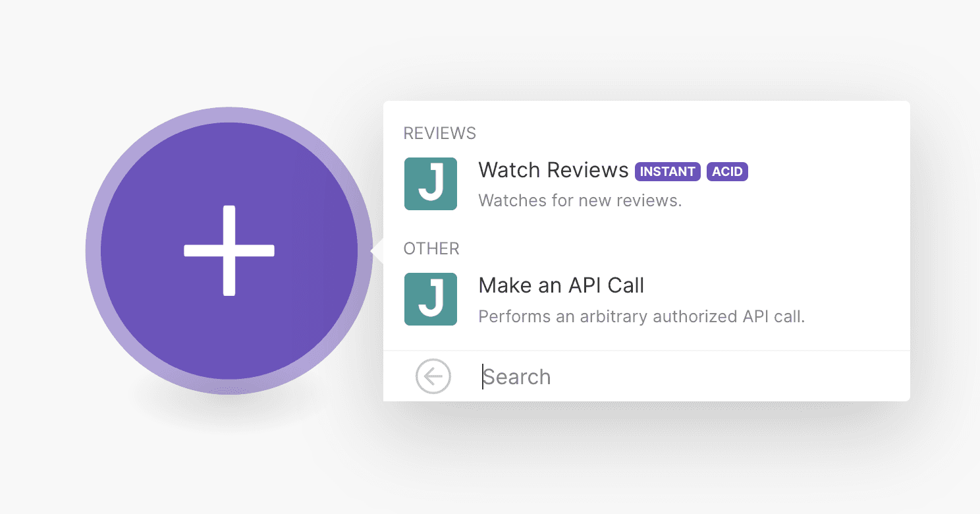Focus the Search input field
Viewport: 980px width, 514px height.
pos(593,377)
